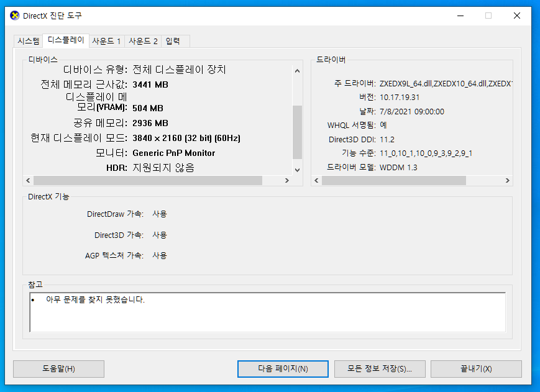Close the DirectX 진단 도구 window

point(517,16)
